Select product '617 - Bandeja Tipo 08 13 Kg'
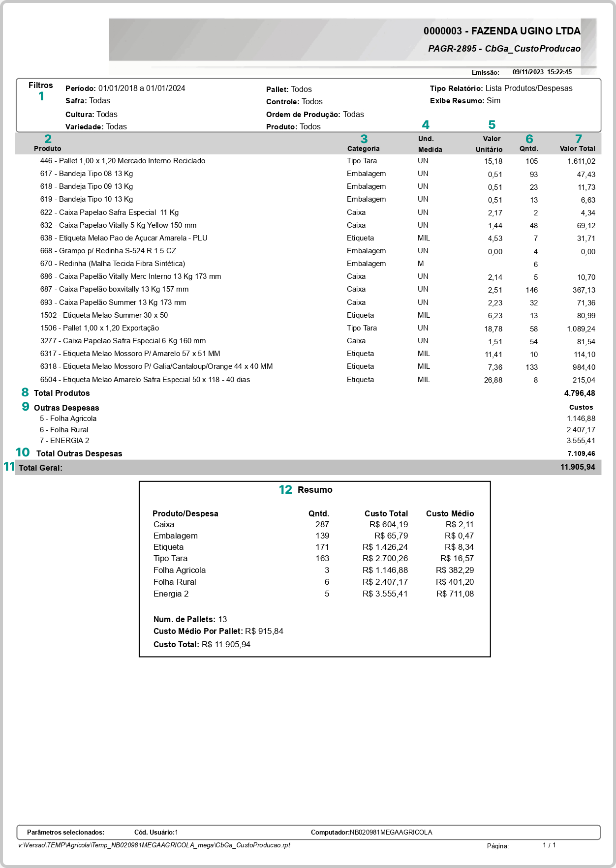Screen dimensions: 616x868 (x=87, y=174)
